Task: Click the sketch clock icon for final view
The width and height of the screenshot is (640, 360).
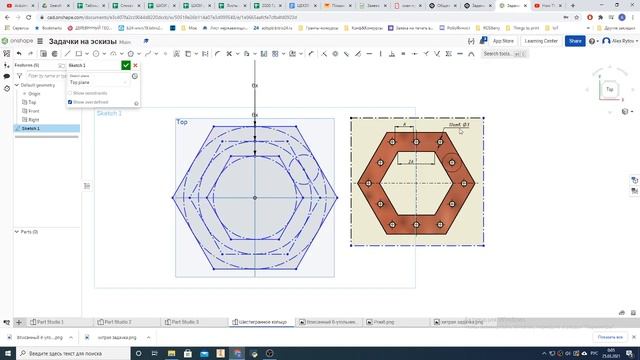Action: point(135,76)
